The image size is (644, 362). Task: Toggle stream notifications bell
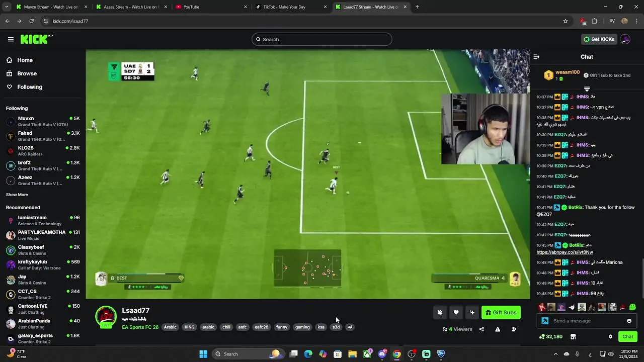(440, 313)
